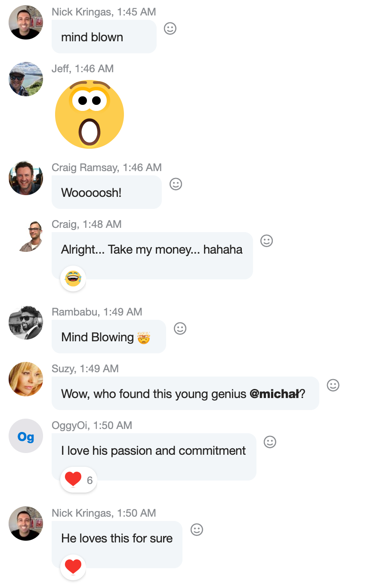The height and width of the screenshot is (588, 389).
Task: Toggle heart reaction with 6 on OggyOi's message
Action: pyautogui.click(x=79, y=480)
